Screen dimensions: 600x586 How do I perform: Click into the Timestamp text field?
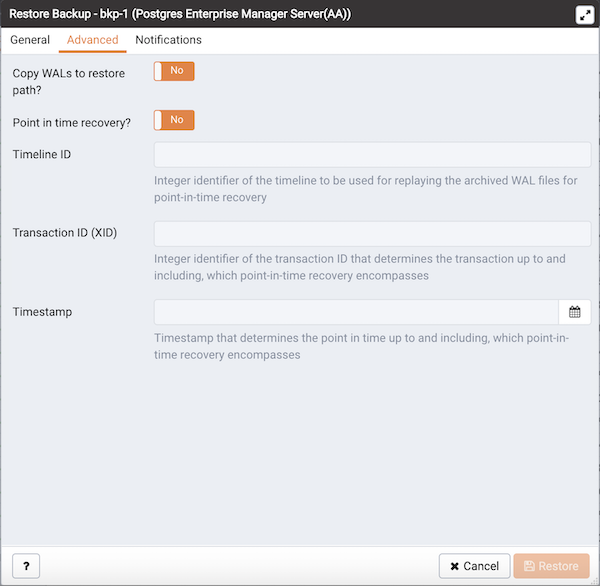[356, 312]
